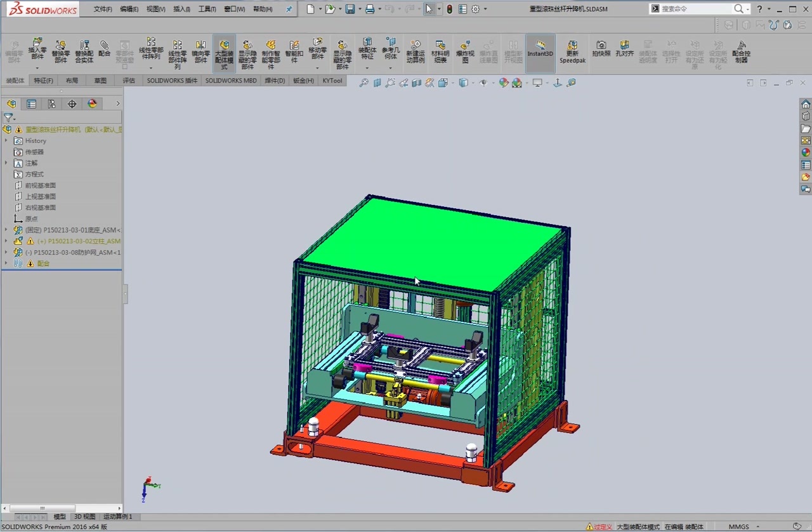Open the FeatureManager design tree tab

[11, 104]
